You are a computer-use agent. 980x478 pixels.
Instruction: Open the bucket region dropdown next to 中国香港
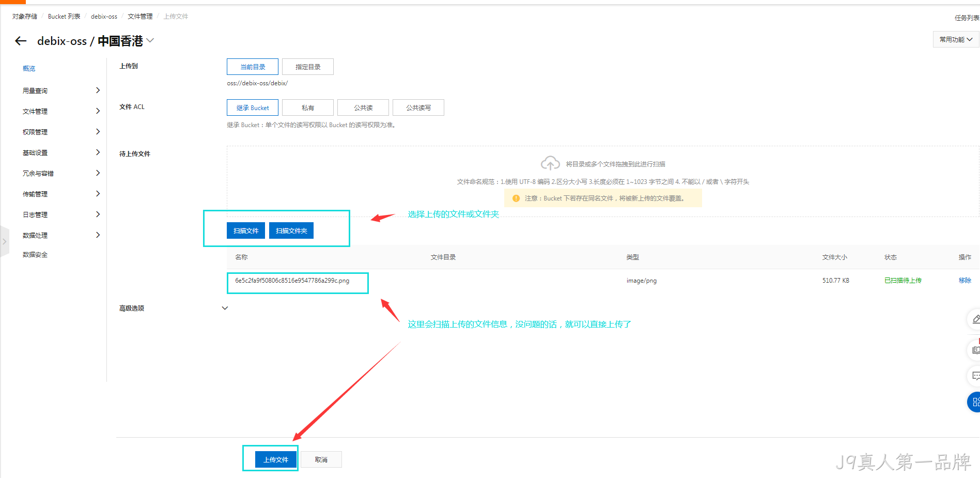click(150, 40)
